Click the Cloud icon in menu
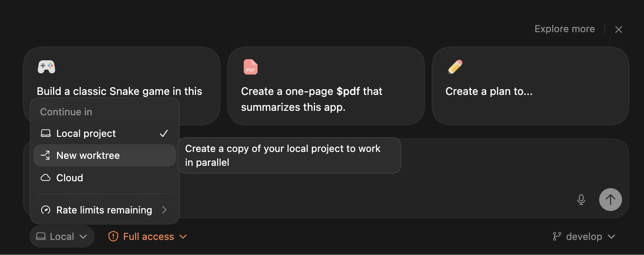 [46, 178]
